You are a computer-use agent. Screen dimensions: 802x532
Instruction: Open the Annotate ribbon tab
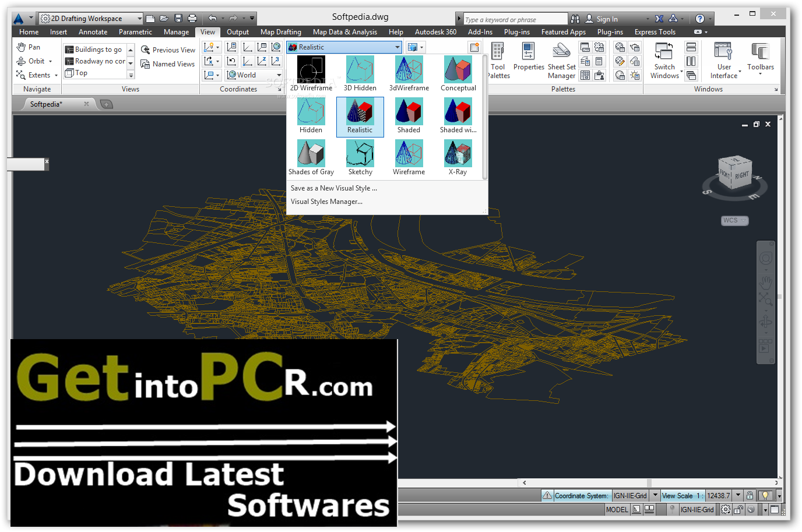point(93,32)
